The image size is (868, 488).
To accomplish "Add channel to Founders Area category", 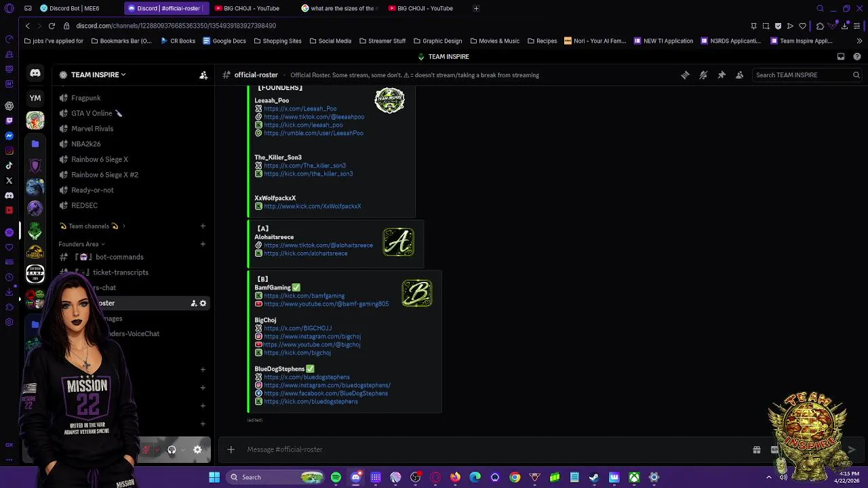I will pos(203,244).
